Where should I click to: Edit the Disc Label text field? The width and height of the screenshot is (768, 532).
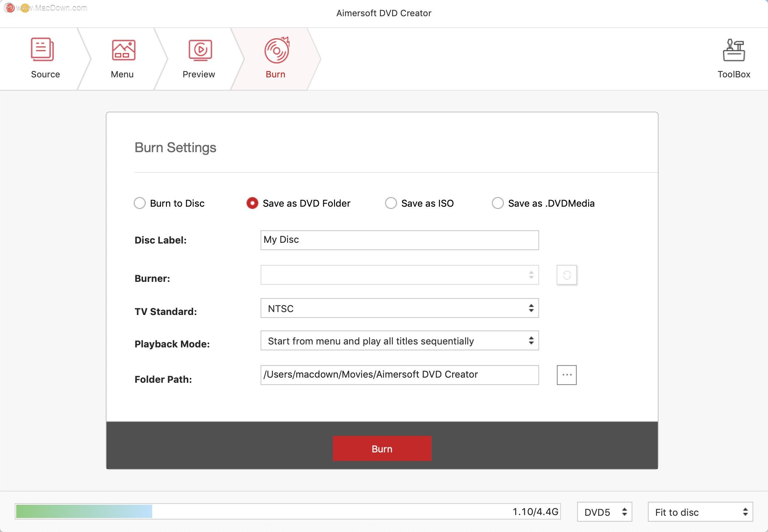400,240
